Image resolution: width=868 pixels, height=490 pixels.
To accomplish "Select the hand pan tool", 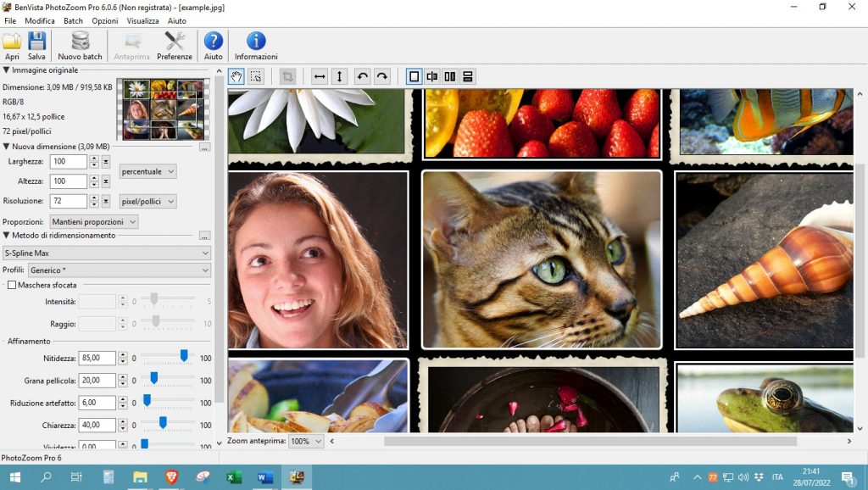I will pyautogui.click(x=236, y=76).
